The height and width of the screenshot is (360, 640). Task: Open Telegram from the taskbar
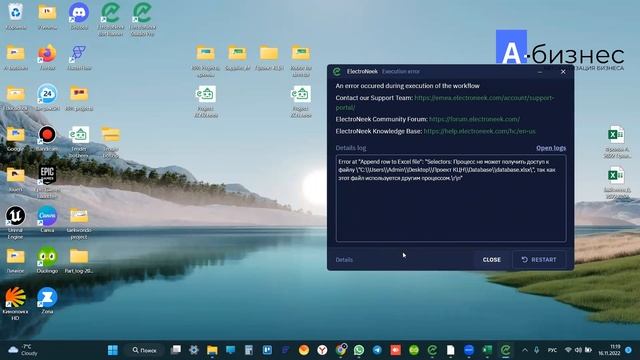coord(377,350)
